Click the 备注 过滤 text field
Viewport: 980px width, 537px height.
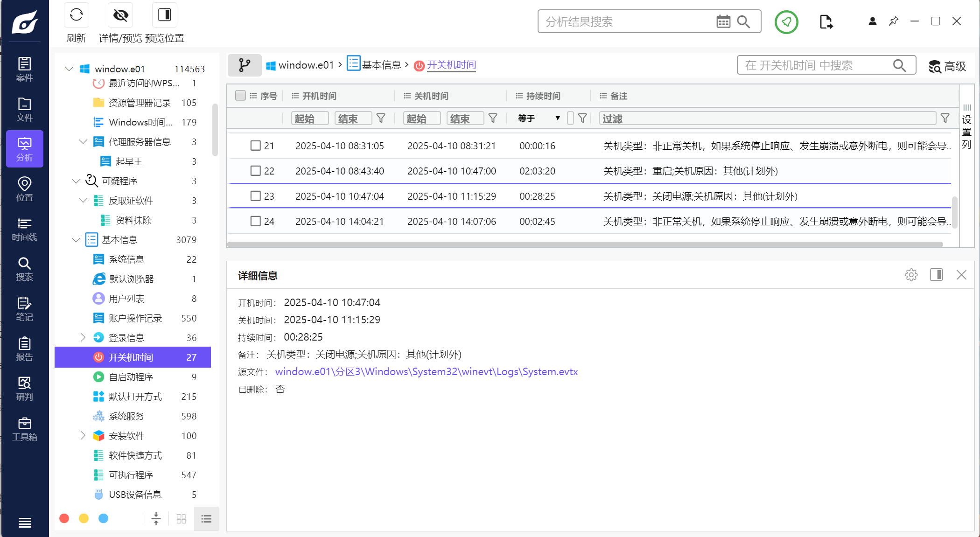[x=768, y=119]
